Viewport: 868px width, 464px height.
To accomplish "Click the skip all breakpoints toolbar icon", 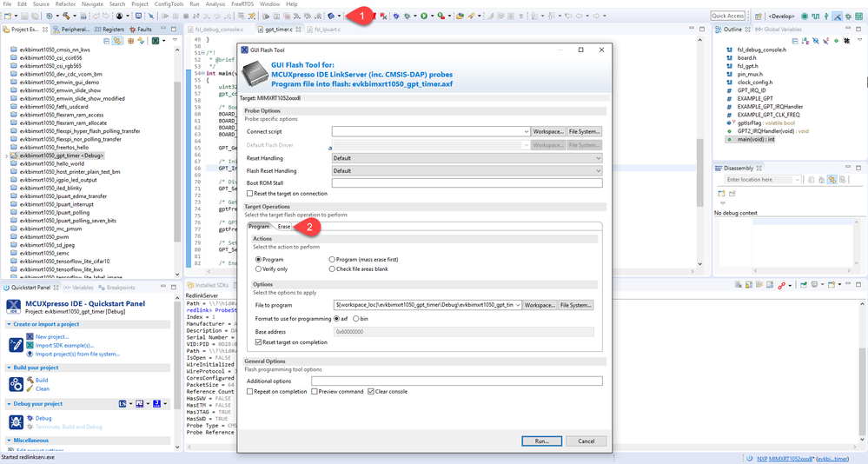I will coord(150,16).
